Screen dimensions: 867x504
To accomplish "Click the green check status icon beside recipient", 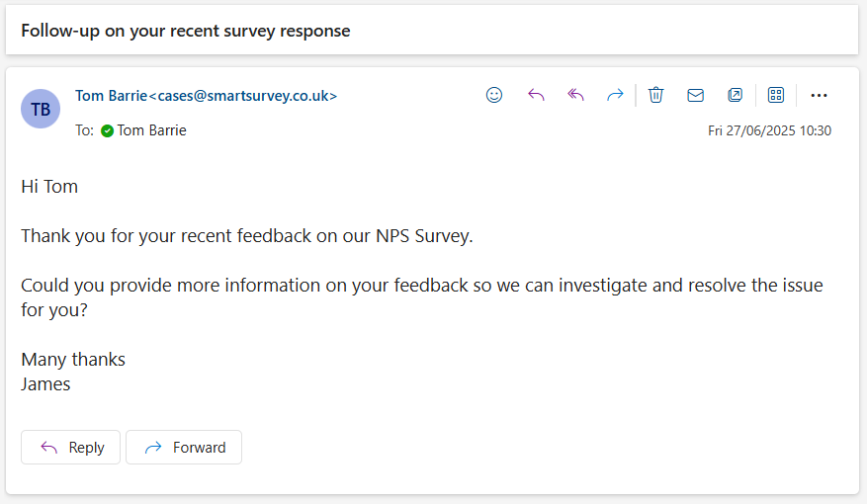I will [108, 131].
